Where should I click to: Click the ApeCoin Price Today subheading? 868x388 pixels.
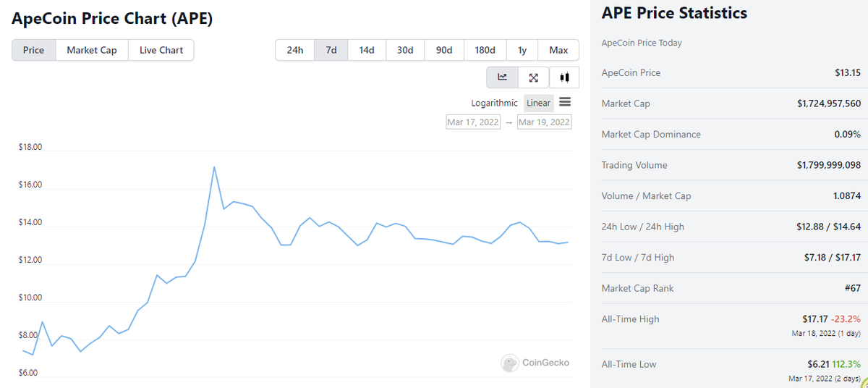point(642,43)
